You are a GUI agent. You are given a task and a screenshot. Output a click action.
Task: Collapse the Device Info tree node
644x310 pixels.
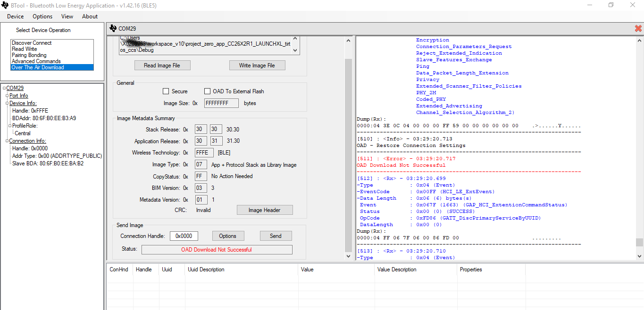pyautogui.click(x=7, y=103)
